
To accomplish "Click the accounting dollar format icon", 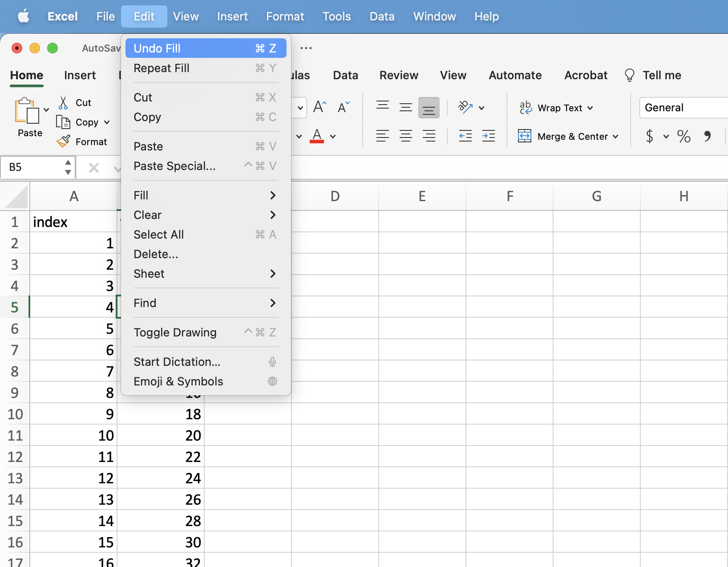I will [650, 136].
